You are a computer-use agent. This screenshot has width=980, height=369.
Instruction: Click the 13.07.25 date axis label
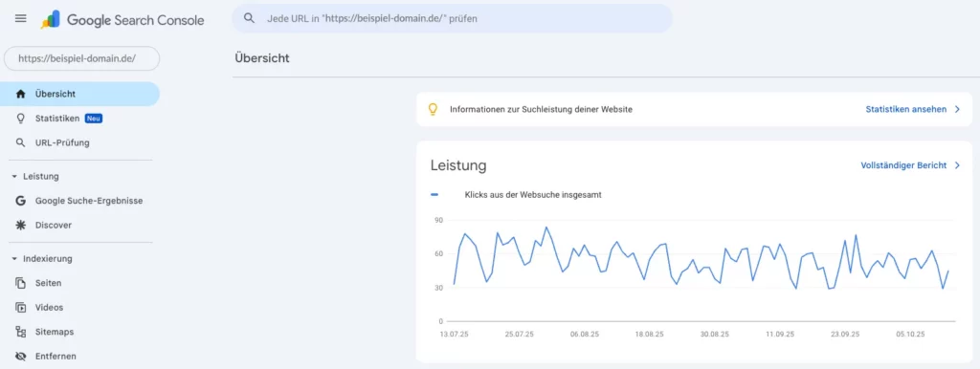pos(455,335)
